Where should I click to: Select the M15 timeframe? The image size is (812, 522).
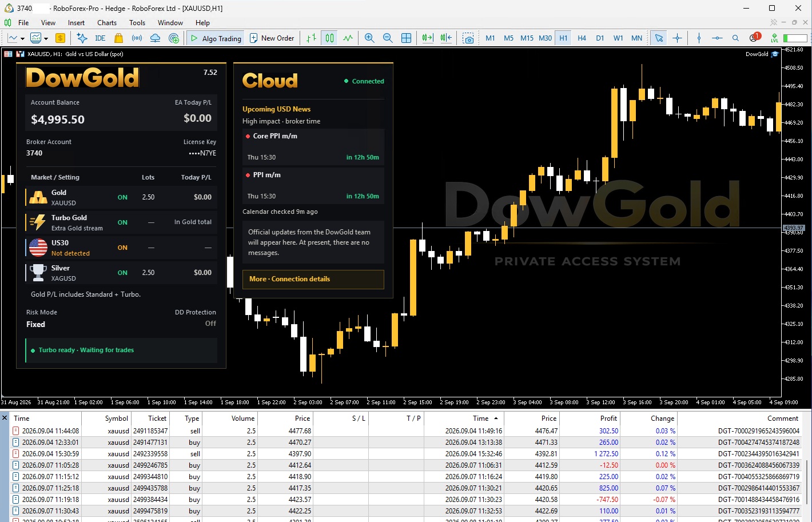[x=527, y=38]
